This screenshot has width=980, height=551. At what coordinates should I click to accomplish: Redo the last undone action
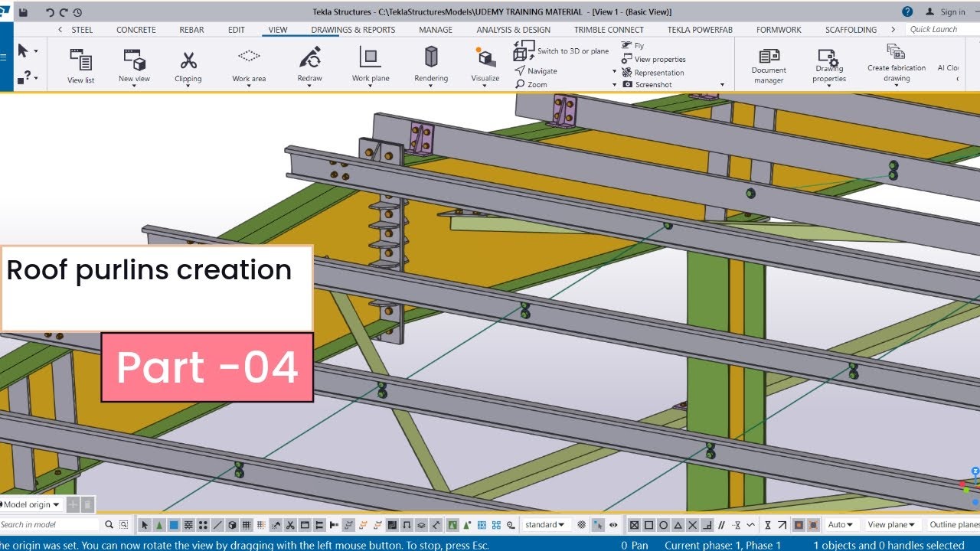click(x=63, y=12)
